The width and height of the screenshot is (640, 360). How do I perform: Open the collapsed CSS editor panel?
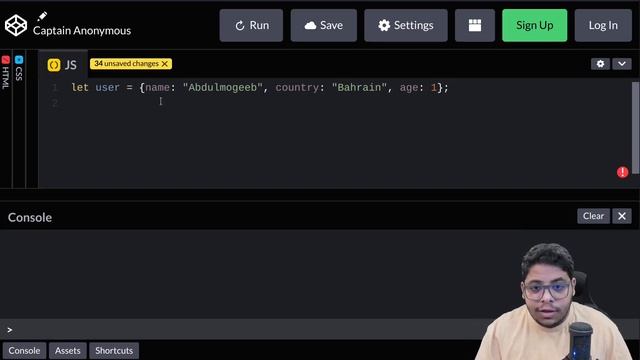click(x=19, y=69)
